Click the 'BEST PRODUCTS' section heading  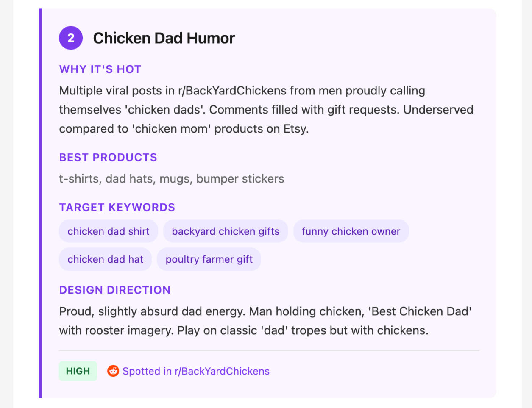pyautogui.click(x=108, y=157)
